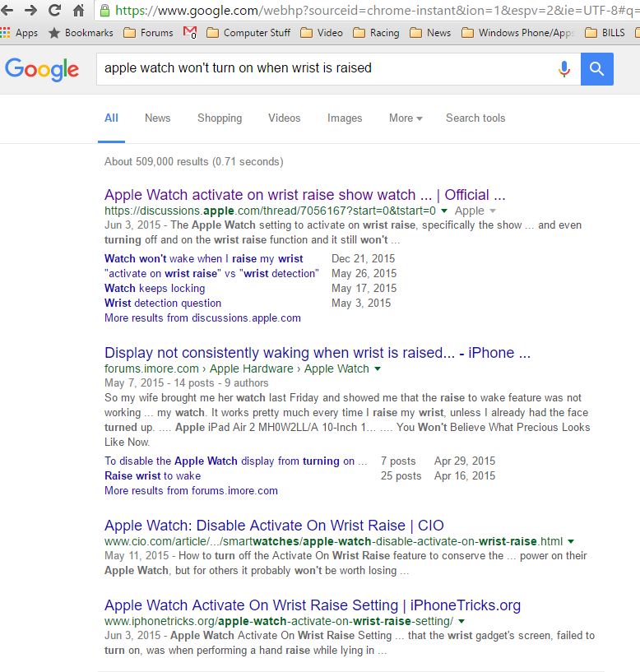Open 'Watch keeps locking' sublink
The height and width of the screenshot is (672, 640).
pos(155,289)
